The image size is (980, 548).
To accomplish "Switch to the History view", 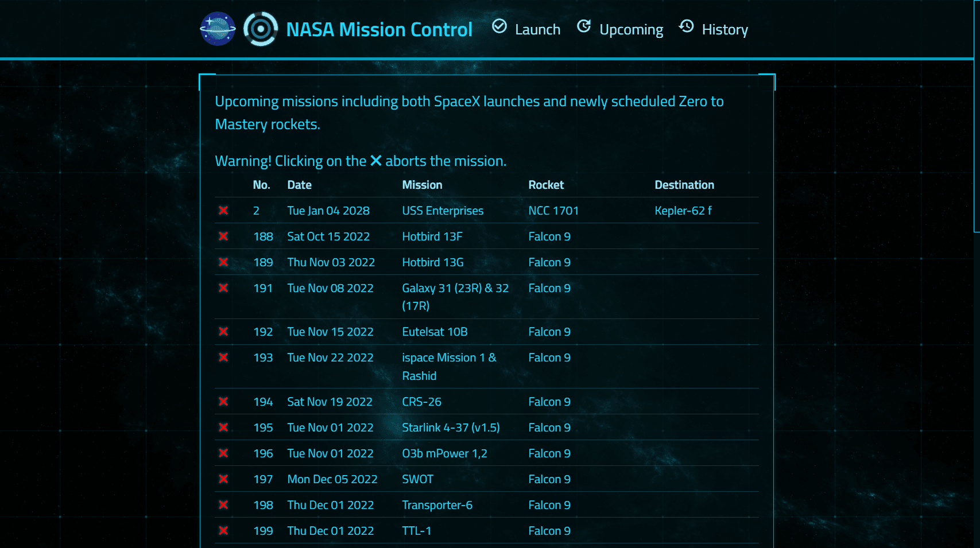I will (725, 29).
